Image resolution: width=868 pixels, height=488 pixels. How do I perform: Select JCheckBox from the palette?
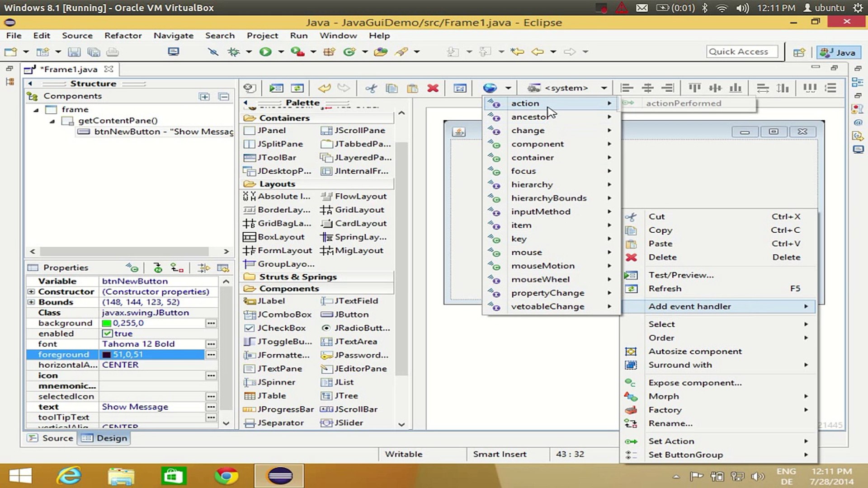point(274,328)
